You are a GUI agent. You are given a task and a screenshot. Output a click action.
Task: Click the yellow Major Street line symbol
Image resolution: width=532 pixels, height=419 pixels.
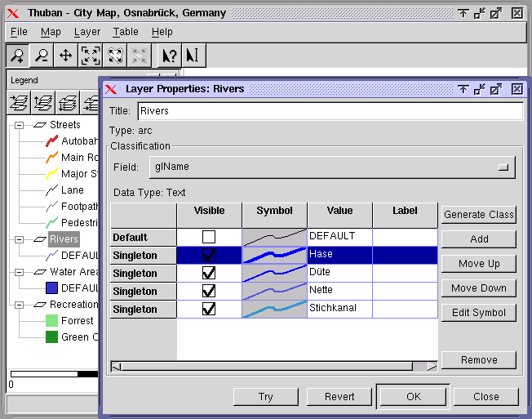(x=51, y=173)
